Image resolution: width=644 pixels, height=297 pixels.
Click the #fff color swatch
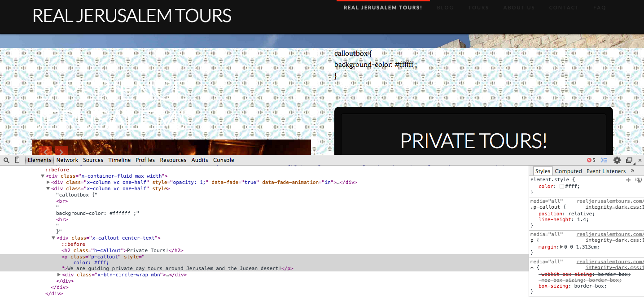tap(561, 186)
